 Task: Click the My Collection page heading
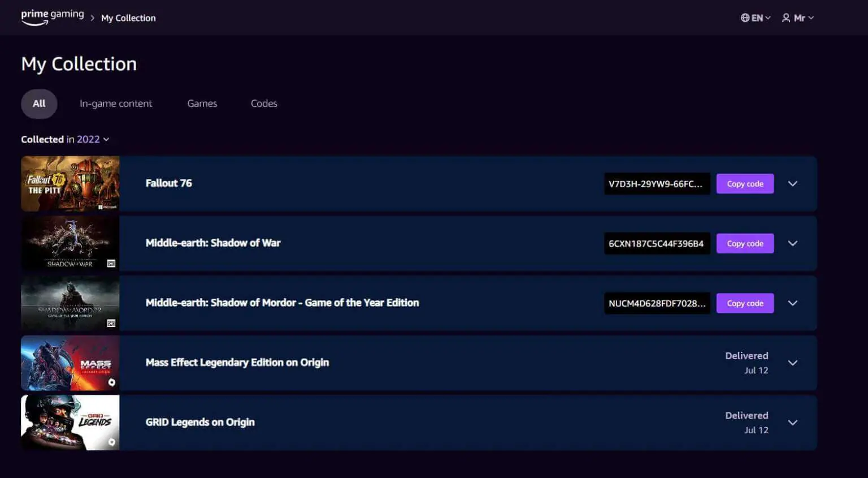point(79,64)
